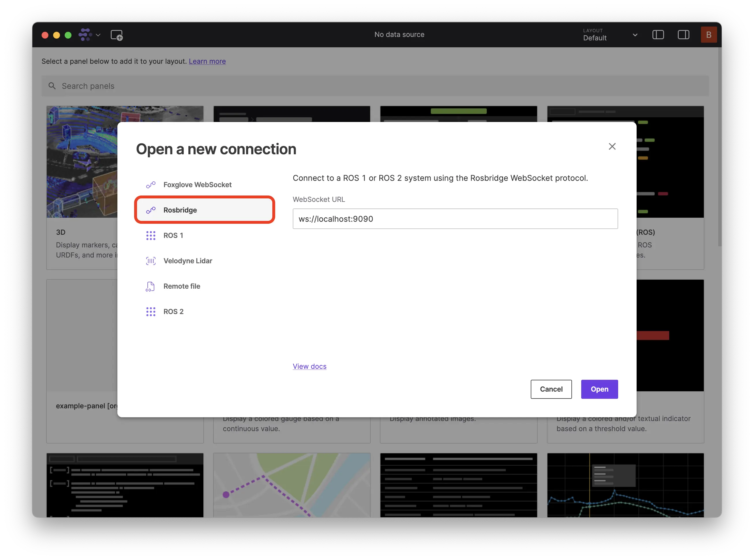Select Foxglove WebSocket connection type
754x560 pixels.
tap(205, 185)
